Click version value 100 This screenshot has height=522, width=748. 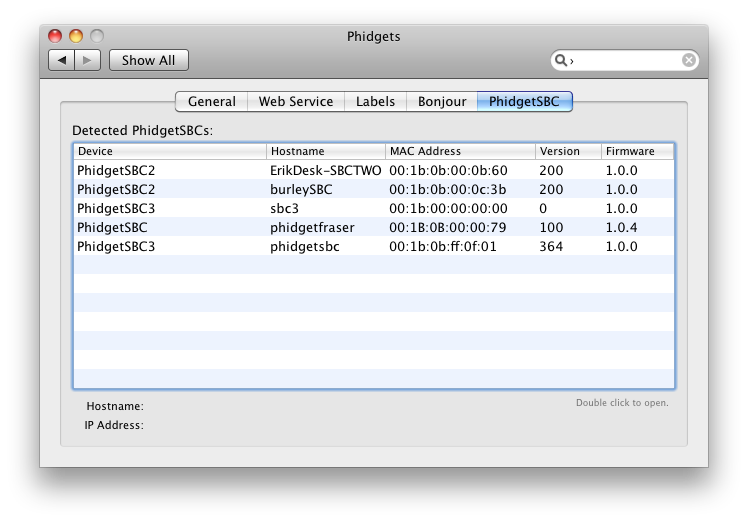point(551,228)
